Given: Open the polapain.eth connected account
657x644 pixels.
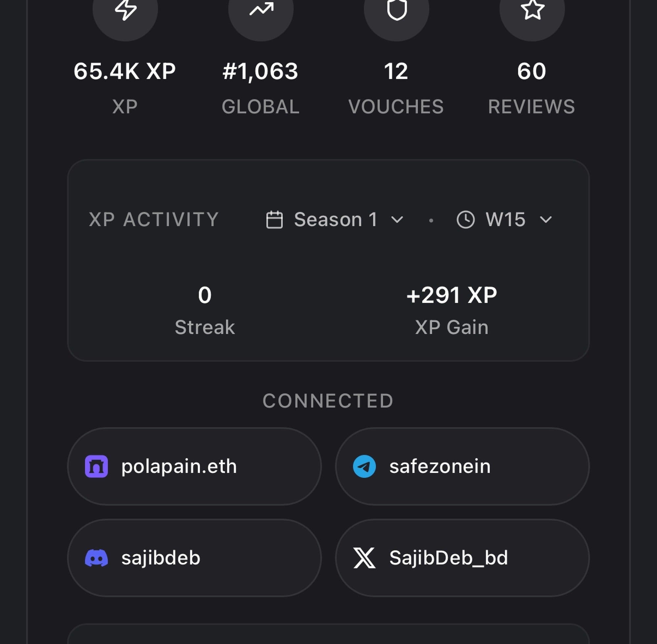Looking at the screenshot, I should [x=194, y=467].
